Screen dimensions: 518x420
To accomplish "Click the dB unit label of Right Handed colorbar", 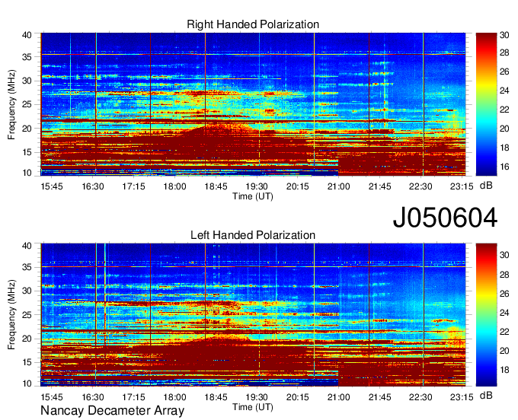I will 486,186.
